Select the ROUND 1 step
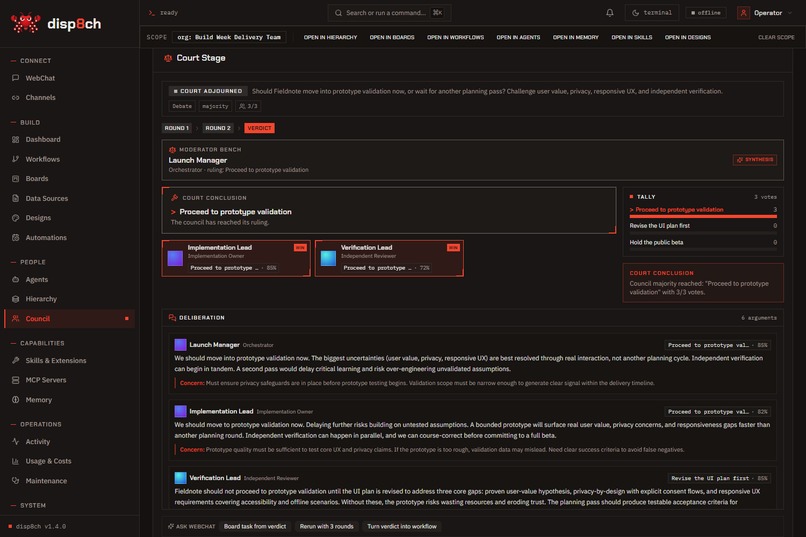The width and height of the screenshot is (806, 537). [176, 128]
